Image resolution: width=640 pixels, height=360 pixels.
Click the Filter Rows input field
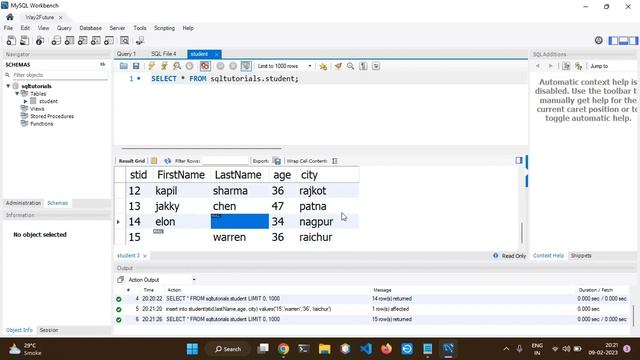[x=226, y=161]
